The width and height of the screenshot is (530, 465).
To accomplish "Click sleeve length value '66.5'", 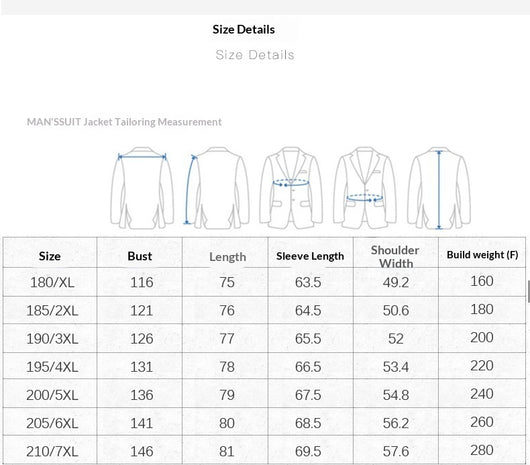I will (308, 367).
